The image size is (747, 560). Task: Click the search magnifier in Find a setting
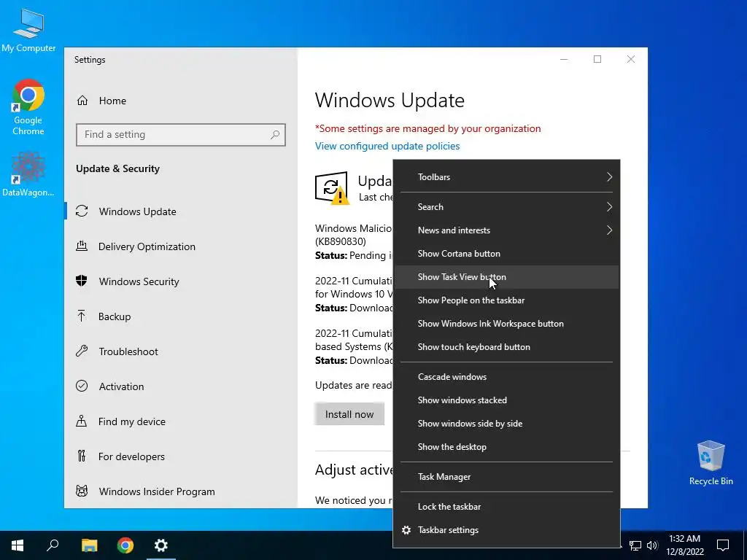275,135
